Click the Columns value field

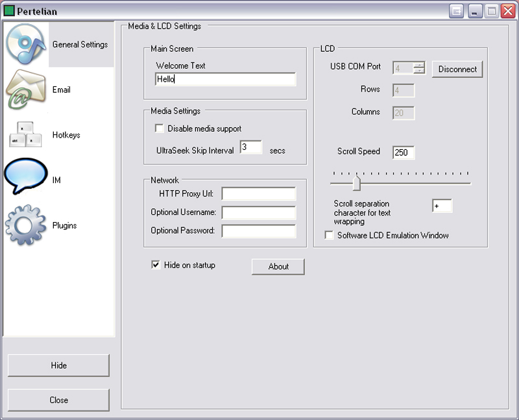click(404, 113)
